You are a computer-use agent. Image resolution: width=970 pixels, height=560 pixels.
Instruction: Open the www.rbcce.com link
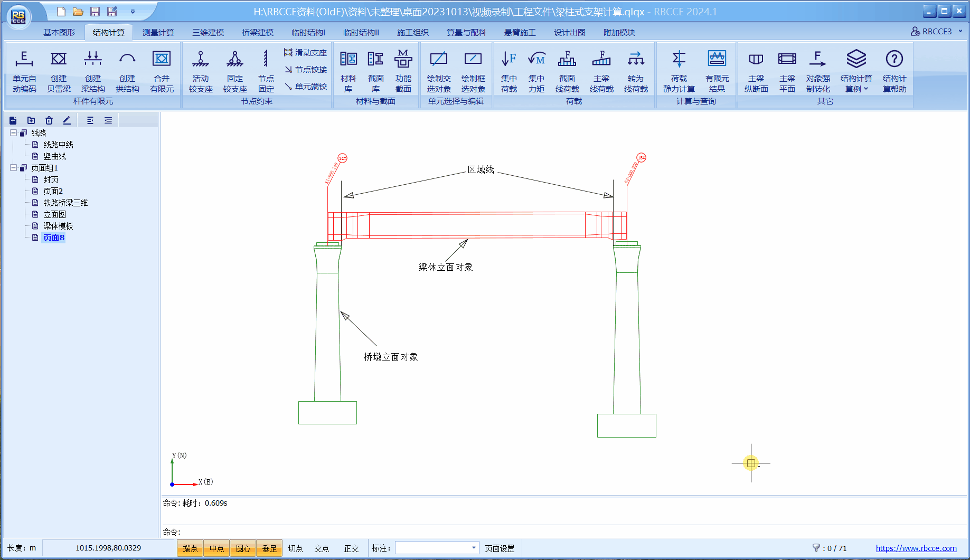[x=916, y=548]
